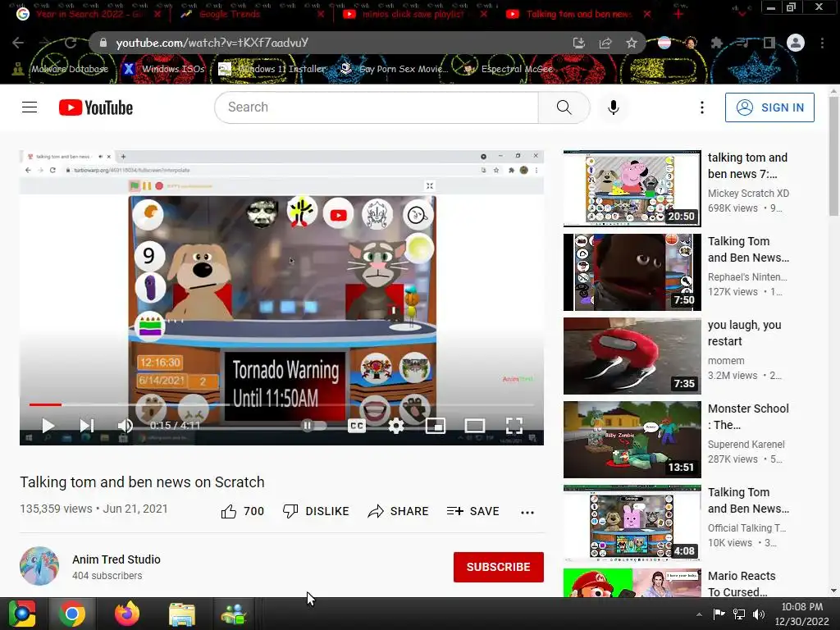The image size is (840, 630).
Task: Seek on the red video progress bar
Action: (282, 404)
